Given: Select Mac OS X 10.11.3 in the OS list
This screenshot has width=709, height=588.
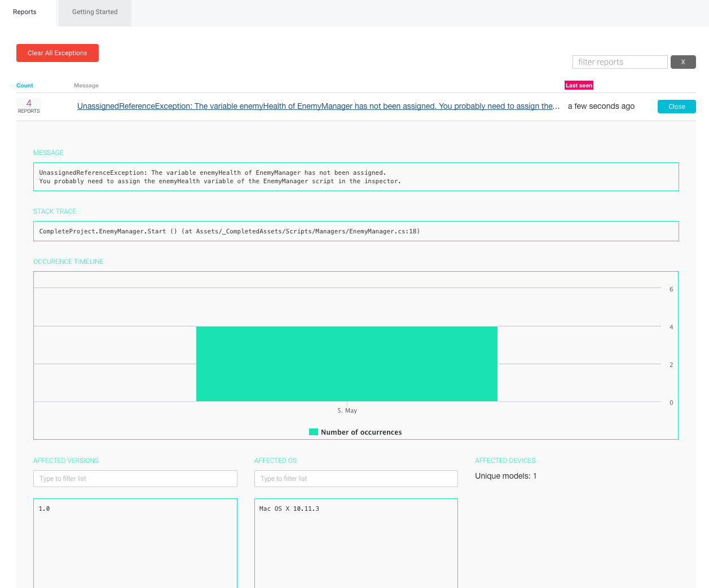Looking at the screenshot, I should 289,509.
